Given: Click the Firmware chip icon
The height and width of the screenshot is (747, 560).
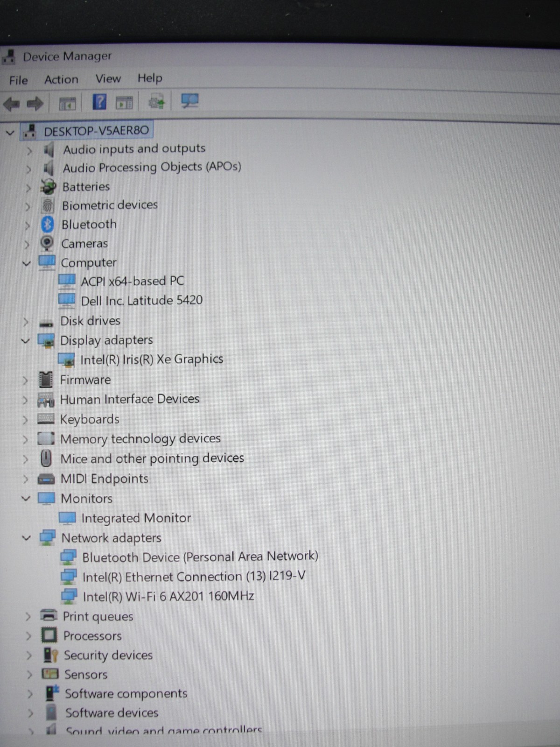Looking at the screenshot, I should click(x=46, y=380).
